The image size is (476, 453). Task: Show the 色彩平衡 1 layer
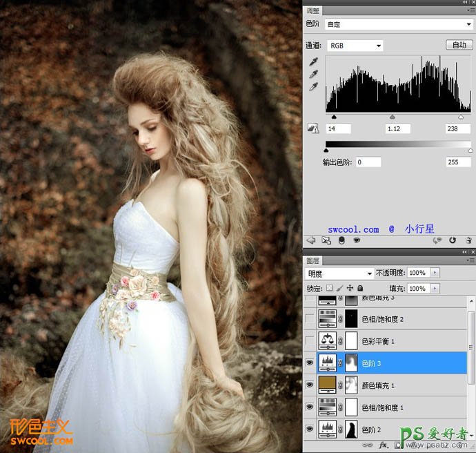pyautogui.click(x=309, y=340)
